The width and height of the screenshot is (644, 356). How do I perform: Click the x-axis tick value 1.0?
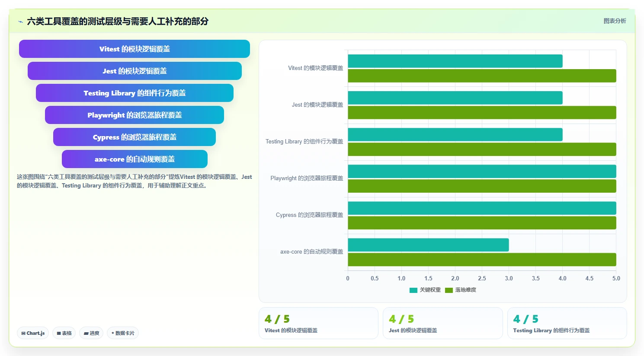401,278
